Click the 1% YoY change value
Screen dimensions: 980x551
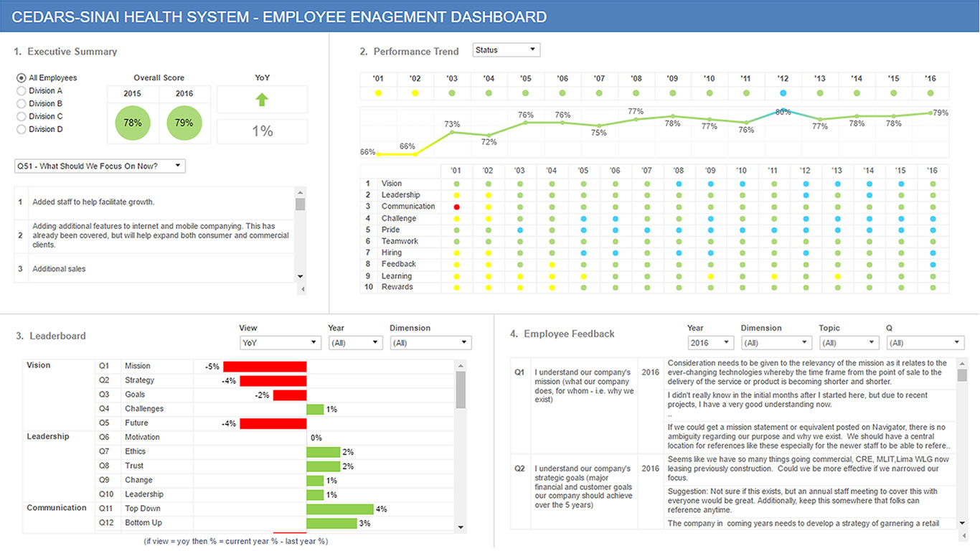tap(263, 131)
